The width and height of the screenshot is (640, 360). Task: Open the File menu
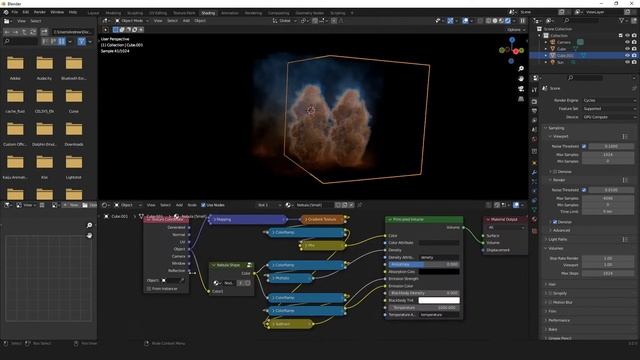[x=15, y=12]
